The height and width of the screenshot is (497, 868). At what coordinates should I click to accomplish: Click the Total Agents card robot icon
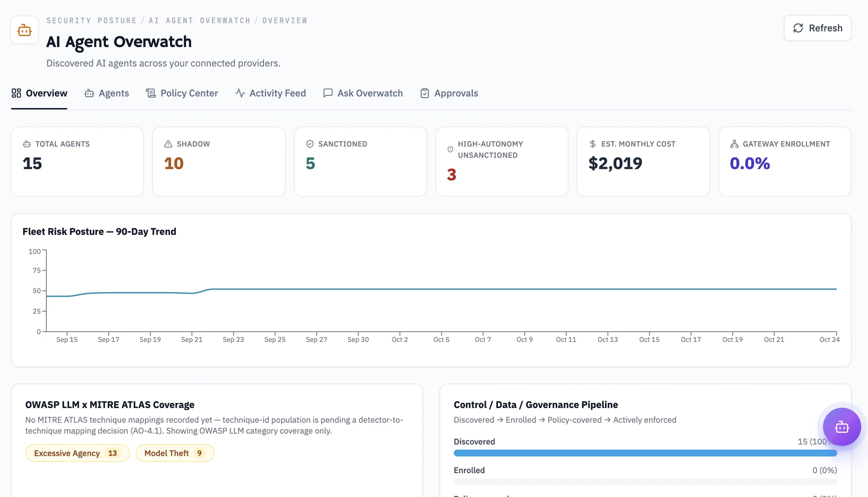[x=27, y=144]
